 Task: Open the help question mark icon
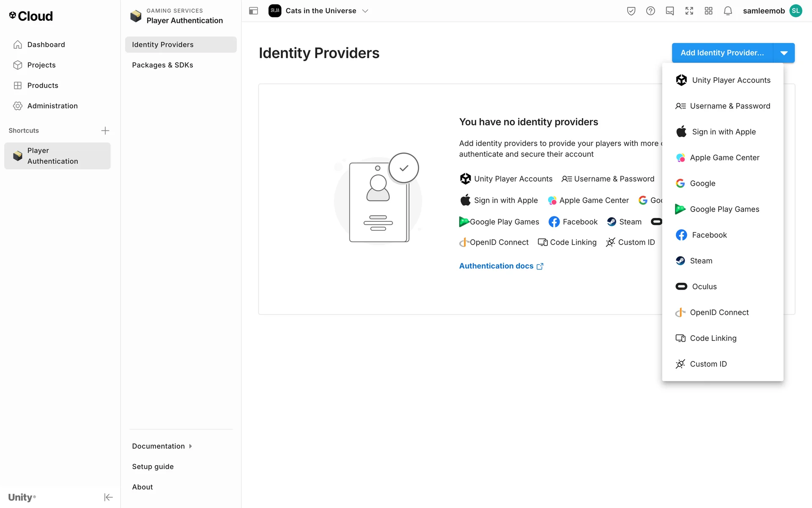[x=650, y=11]
